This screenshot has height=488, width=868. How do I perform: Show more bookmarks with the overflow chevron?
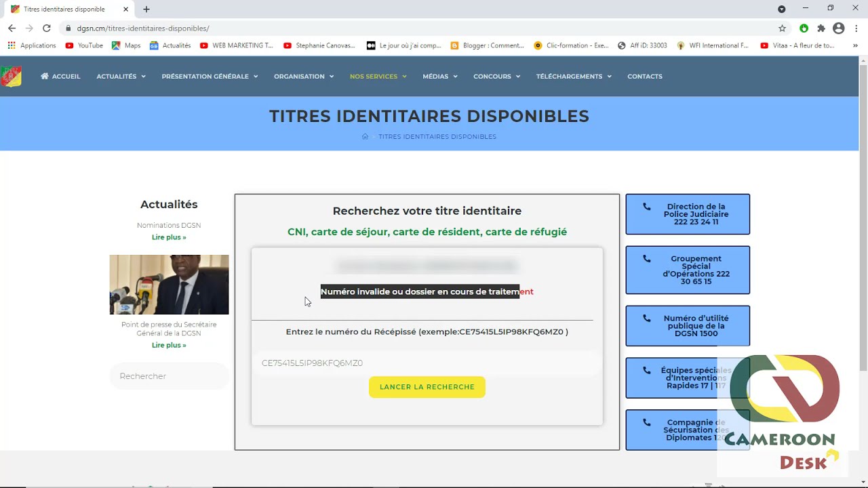855,45
